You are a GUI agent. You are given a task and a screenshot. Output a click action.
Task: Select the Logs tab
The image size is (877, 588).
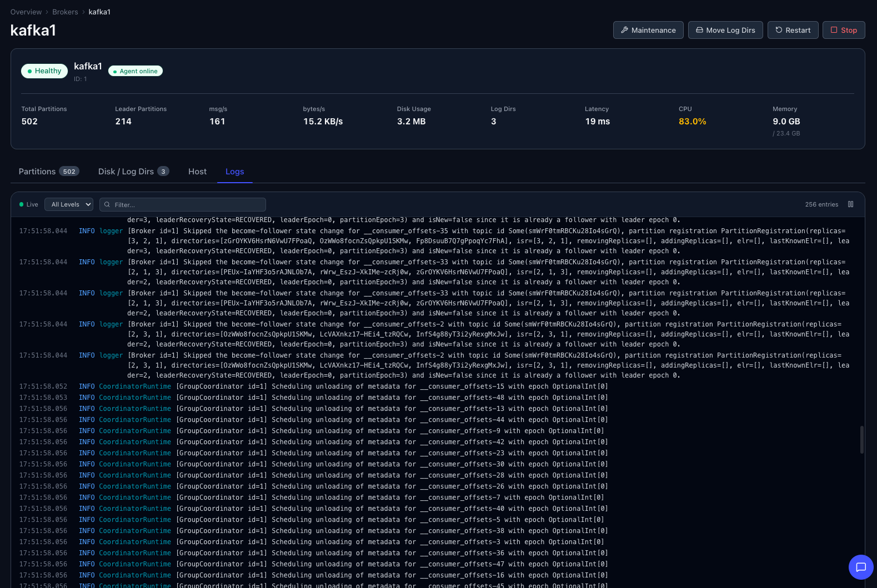(234, 172)
